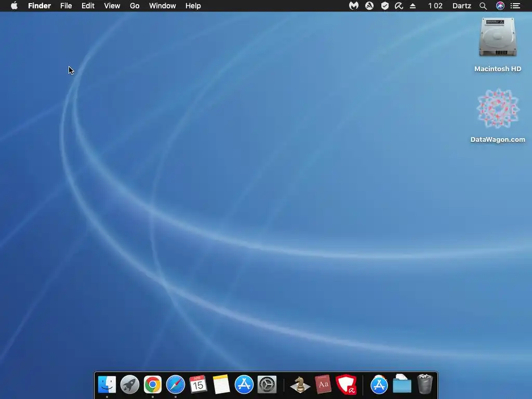Activate Siri from the menu bar
The height and width of the screenshot is (399, 532).
(x=500, y=6)
